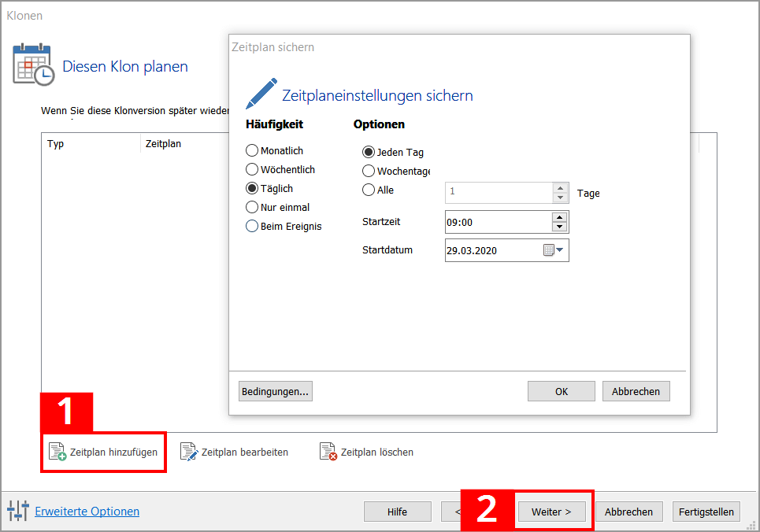Click the Zeitplan löschen icon
Screen dimensions: 760x532
(328, 452)
